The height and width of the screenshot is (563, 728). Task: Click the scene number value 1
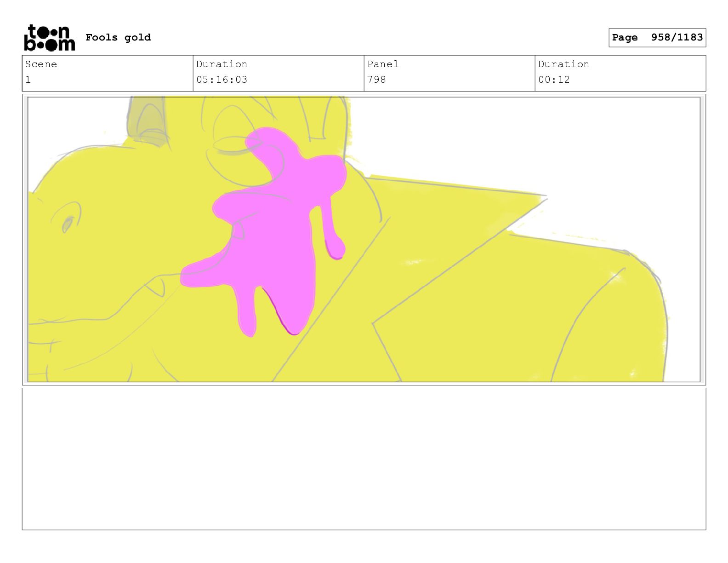(28, 80)
